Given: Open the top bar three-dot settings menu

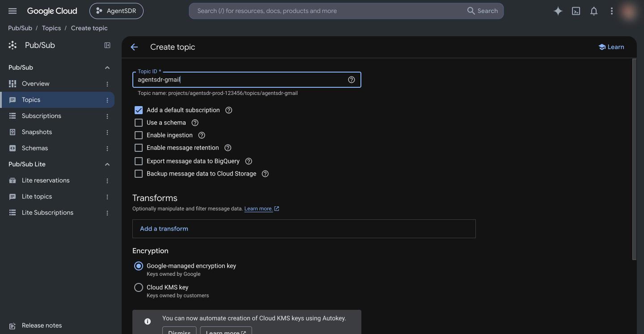Looking at the screenshot, I should click(x=612, y=11).
